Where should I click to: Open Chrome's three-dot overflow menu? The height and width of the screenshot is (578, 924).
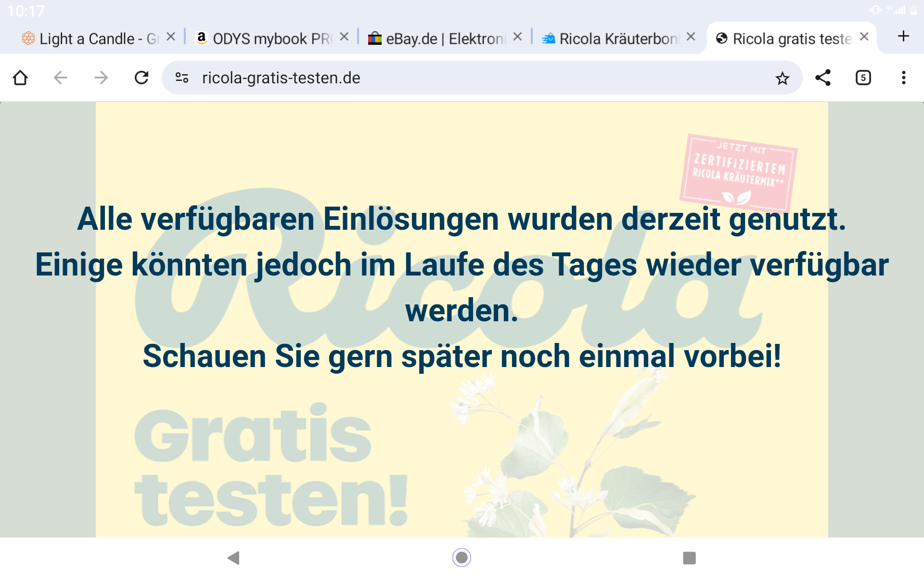point(903,78)
